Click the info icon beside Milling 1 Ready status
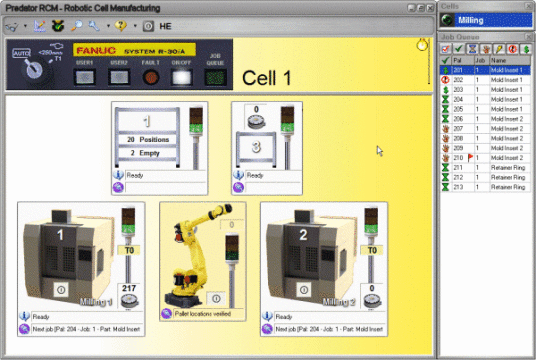Image resolution: width=536 pixels, height=360 pixels. (x=24, y=316)
